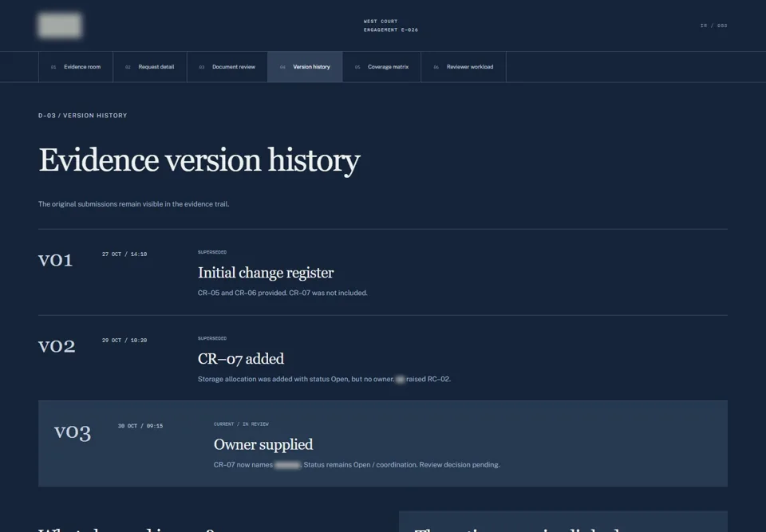Click the 30 OCT / 09:15 timestamp
766x532 pixels.
tap(140, 426)
